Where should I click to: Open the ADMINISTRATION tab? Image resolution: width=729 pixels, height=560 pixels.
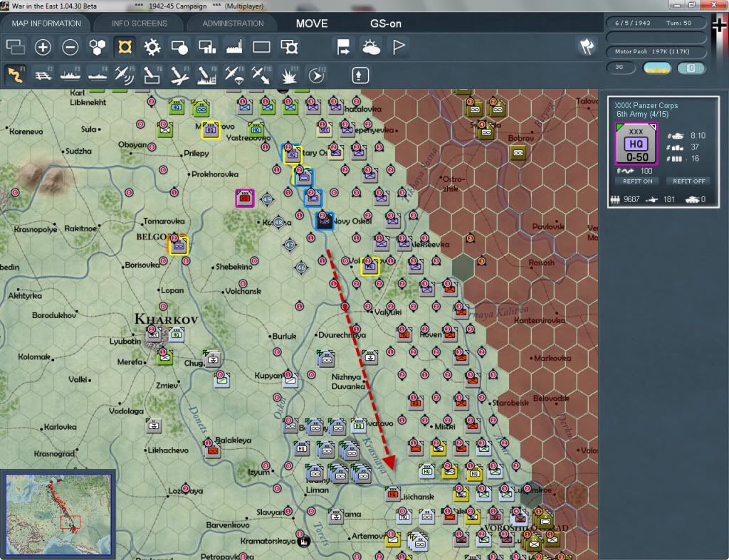233,23
